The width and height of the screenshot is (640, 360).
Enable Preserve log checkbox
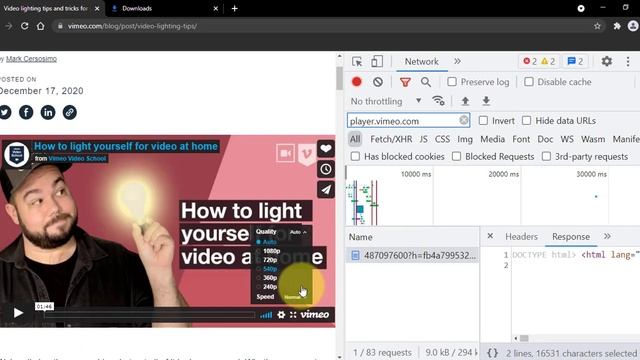pos(452,82)
